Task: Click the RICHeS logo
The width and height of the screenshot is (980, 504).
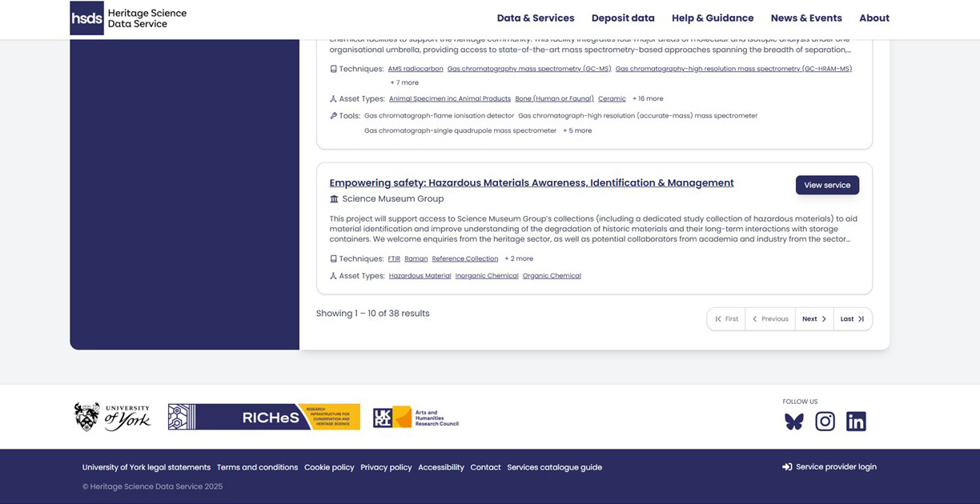Action: [x=263, y=416]
